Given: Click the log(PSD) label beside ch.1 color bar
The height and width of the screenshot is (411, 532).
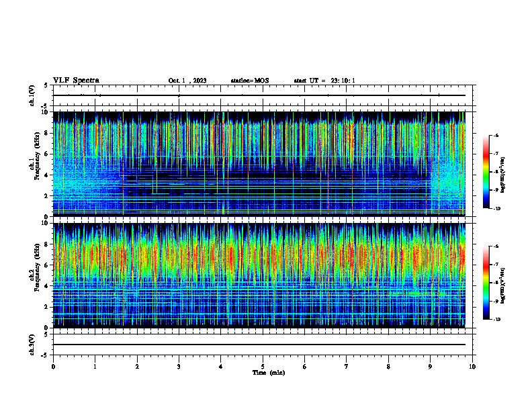Looking at the screenshot, I should [503, 175].
